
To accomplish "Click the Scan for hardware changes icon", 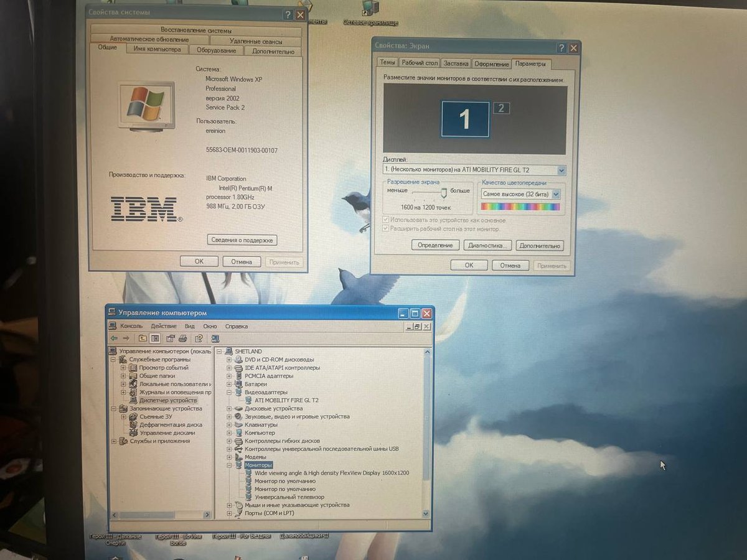I will click(215, 338).
